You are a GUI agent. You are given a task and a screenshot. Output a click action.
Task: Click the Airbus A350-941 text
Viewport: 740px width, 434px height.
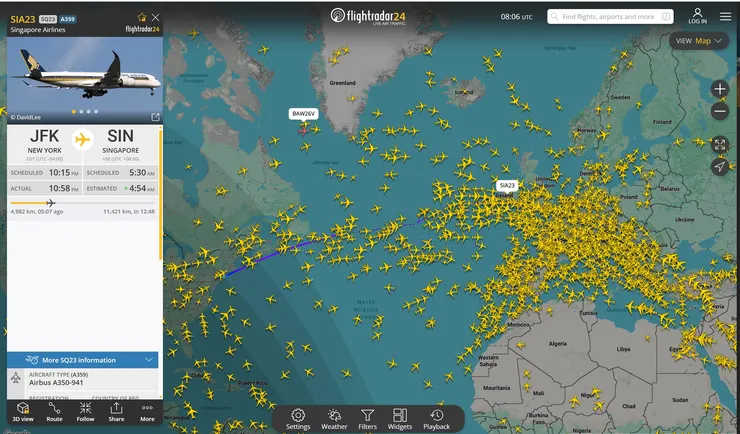(x=56, y=383)
